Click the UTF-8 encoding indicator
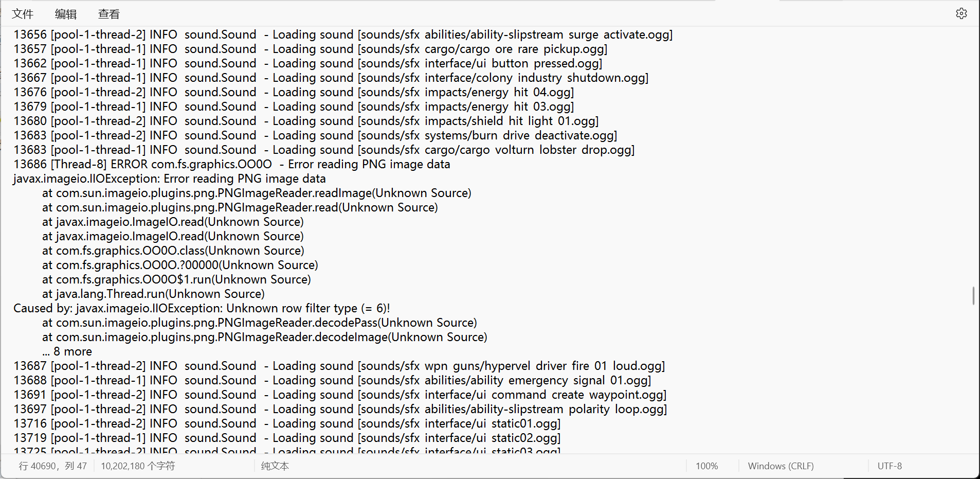The width and height of the screenshot is (980, 479). pyautogui.click(x=890, y=466)
